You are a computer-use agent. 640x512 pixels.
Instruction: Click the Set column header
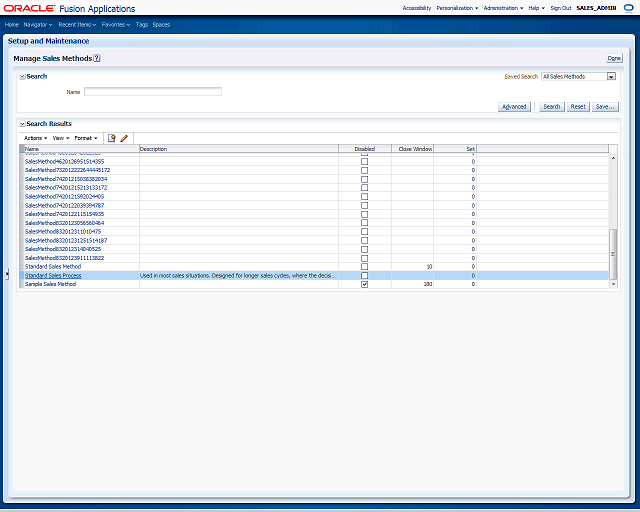[x=455, y=149]
